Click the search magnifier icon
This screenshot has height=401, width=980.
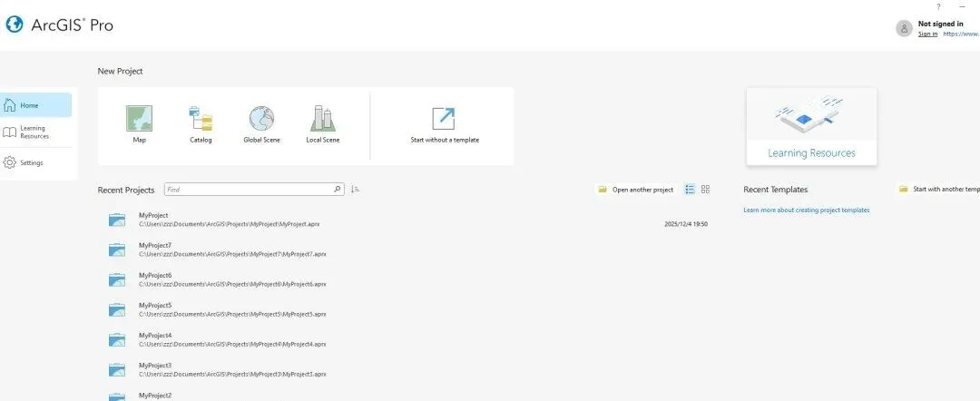pyautogui.click(x=338, y=190)
